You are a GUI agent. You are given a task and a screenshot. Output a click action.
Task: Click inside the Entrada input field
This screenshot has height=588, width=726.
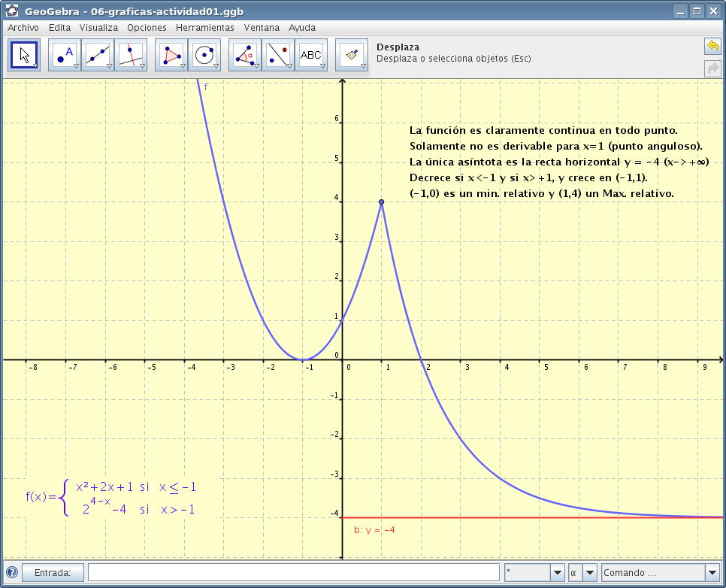tap(294, 573)
